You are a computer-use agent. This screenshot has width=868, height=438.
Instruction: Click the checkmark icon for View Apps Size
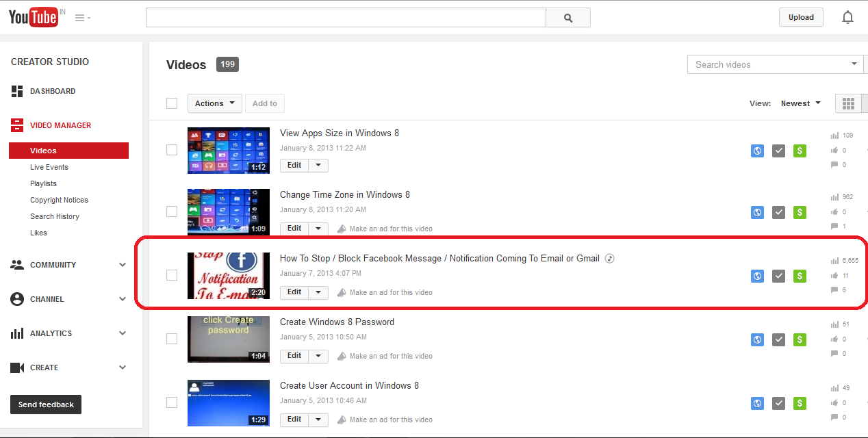coord(778,151)
